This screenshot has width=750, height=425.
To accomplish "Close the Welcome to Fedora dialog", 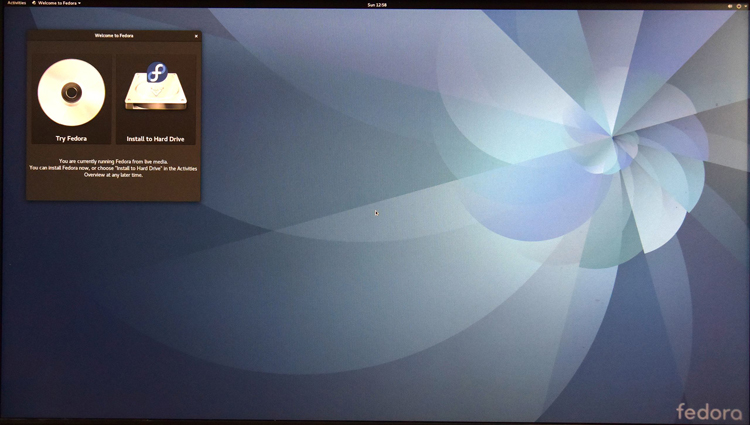I will [x=196, y=36].
